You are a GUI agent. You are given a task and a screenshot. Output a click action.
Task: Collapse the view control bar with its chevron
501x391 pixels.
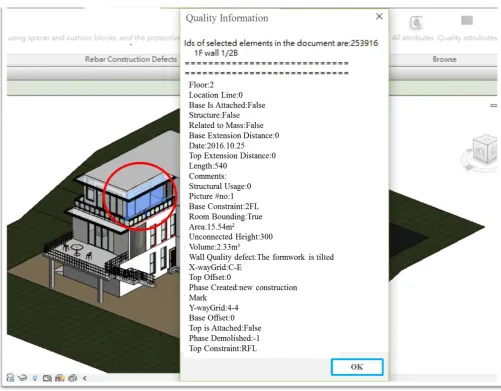pos(85,378)
